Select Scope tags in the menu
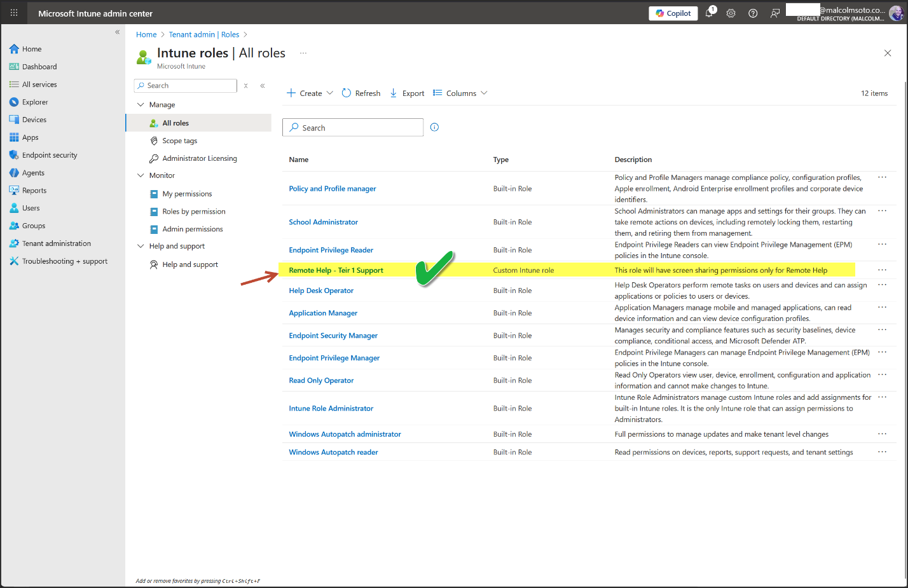The width and height of the screenshot is (908, 588). 179,141
